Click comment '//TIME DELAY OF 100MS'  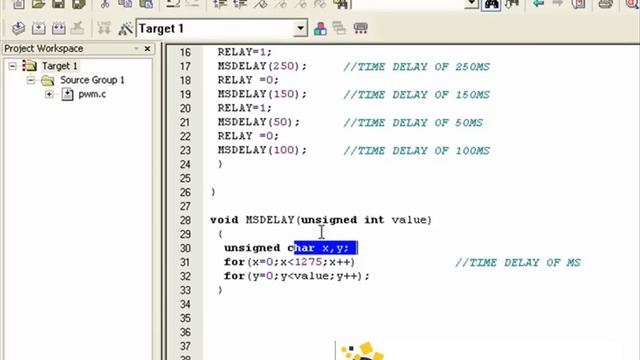(416, 151)
